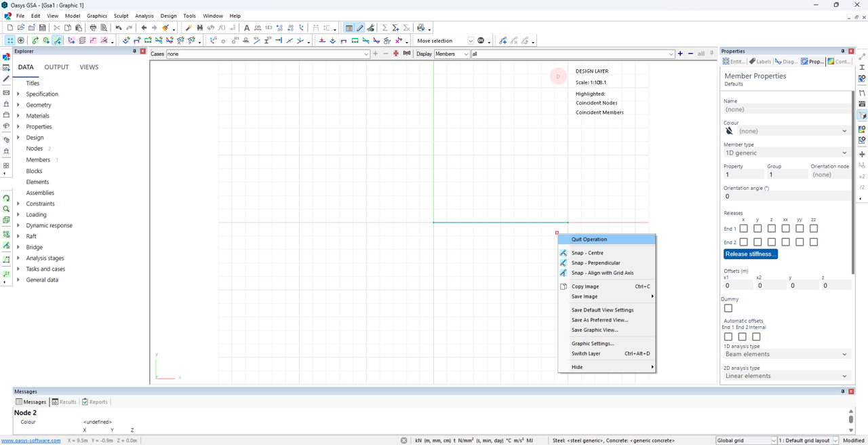Click the Save file toolbar icon
Image resolution: width=868 pixels, height=445 pixels.
coord(42,28)
